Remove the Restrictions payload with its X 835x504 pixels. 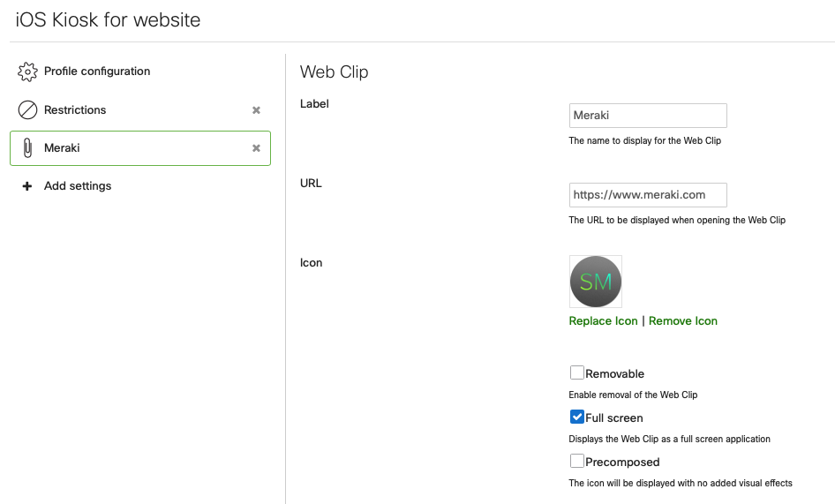256,110
